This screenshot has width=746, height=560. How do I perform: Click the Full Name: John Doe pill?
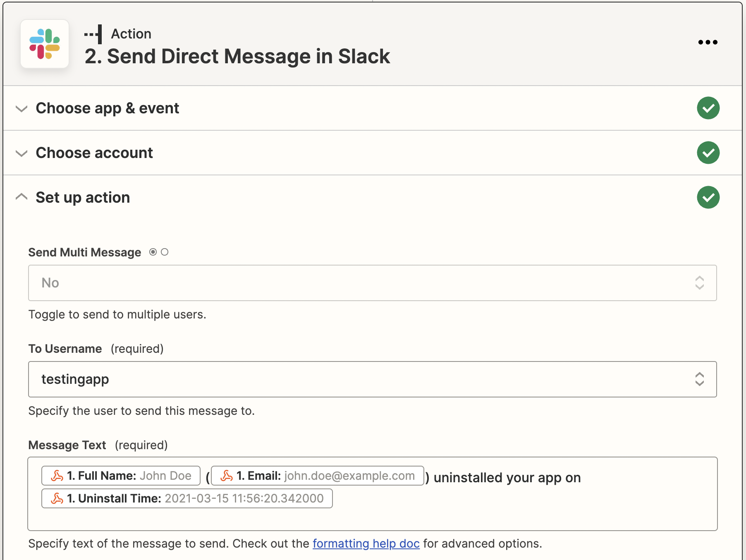121,476
